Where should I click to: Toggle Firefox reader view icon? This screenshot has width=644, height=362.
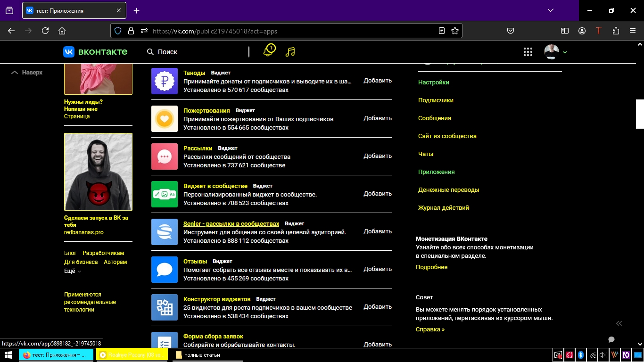[442, 31]
